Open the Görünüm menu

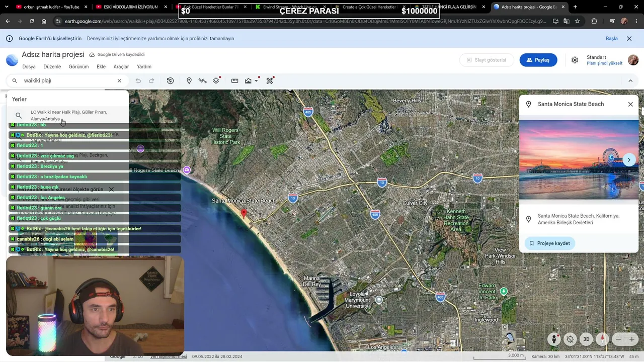point(78,67)
